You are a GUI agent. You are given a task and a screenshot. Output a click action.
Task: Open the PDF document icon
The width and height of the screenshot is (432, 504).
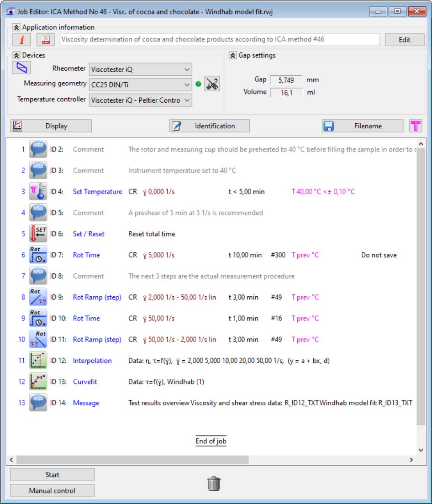[x=46, y=40]
